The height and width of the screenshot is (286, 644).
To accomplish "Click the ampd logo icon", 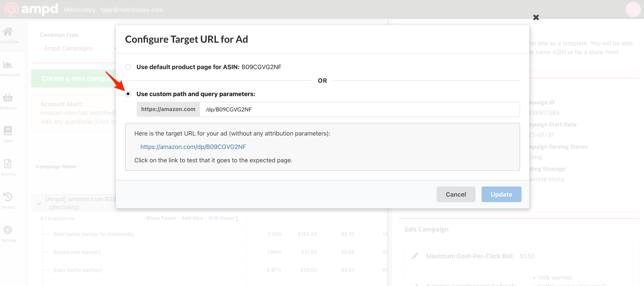I will click(x=11, y=10).
